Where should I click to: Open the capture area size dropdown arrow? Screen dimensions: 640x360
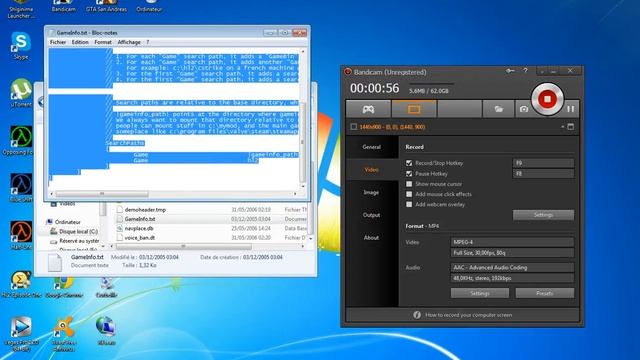pos(562,127)
